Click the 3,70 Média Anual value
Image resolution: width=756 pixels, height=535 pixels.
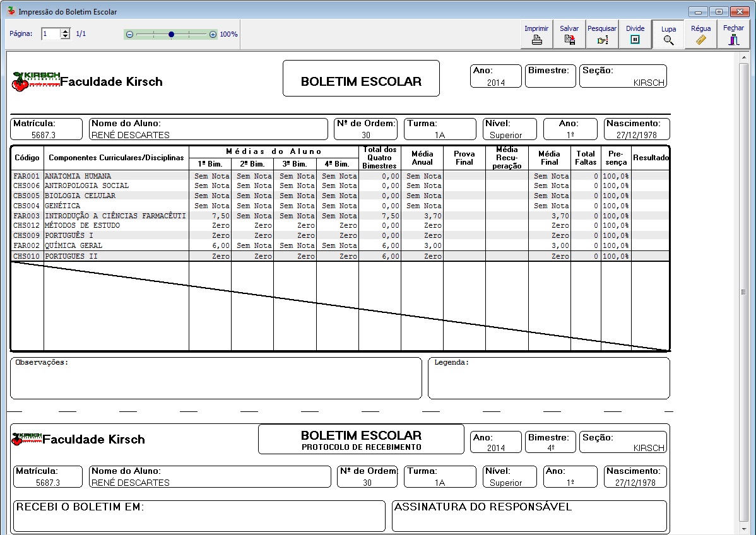click(x=432, y=216)
